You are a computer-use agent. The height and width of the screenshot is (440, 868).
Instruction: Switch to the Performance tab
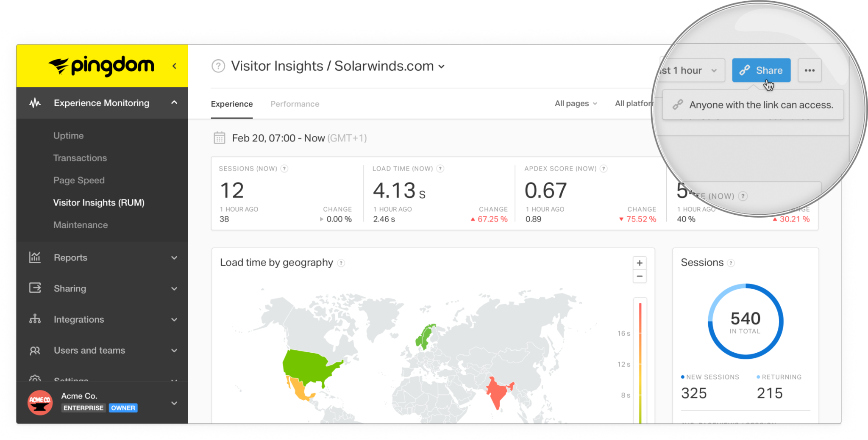(x=295, y=104)
